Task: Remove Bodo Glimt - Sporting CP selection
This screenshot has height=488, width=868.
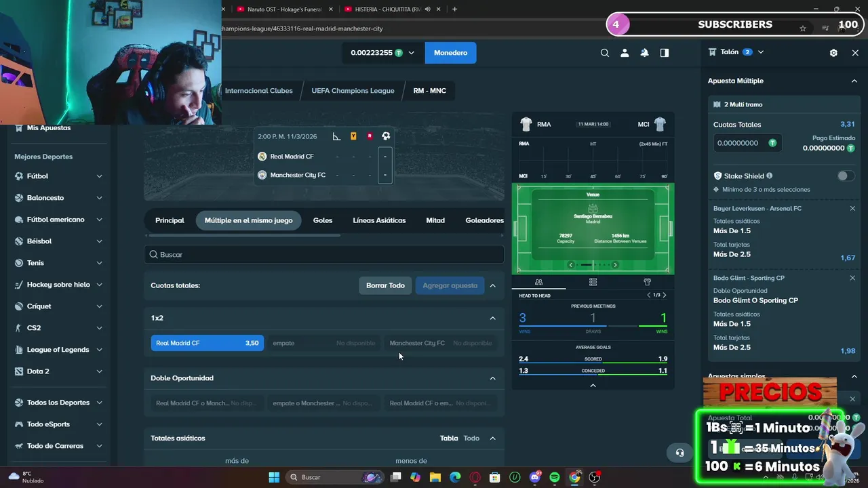Action: (x=852, y=278)
